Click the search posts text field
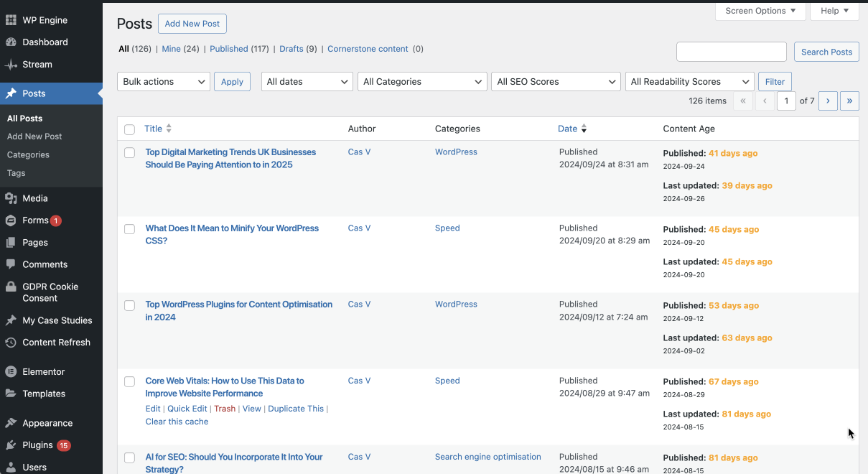Screen dimensions: 868x474 click(731, 52)
